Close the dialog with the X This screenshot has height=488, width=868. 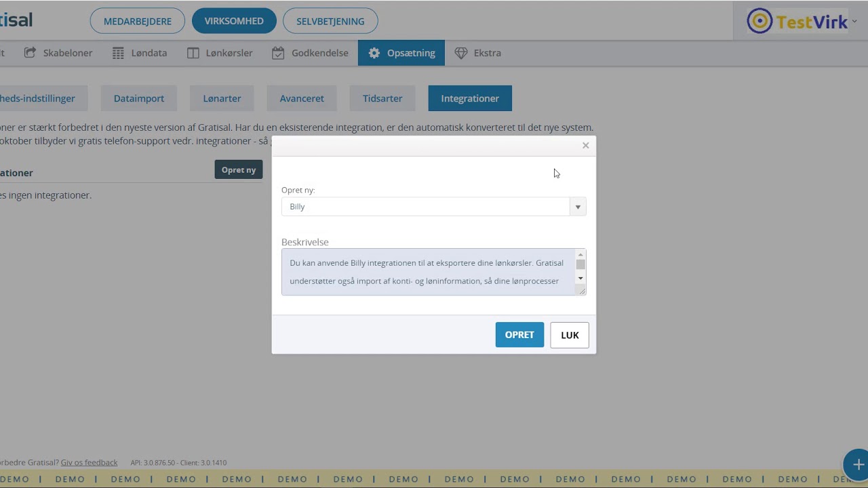pos(586,146)
